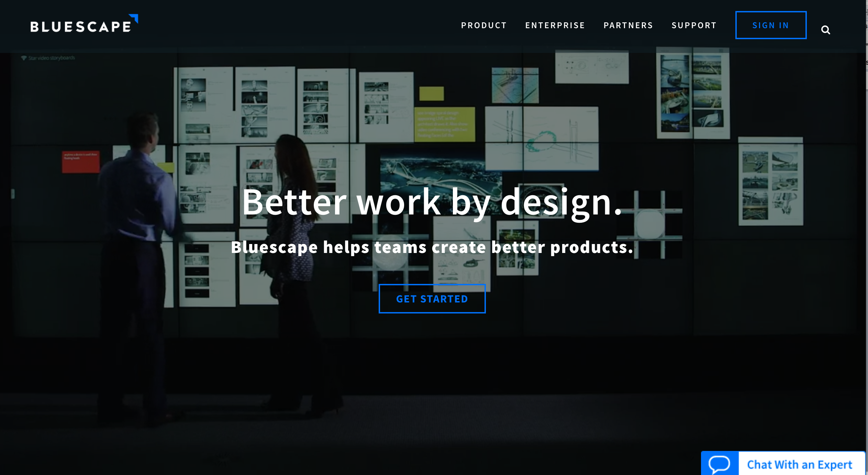Open the ENTERPRISE menu item
This screenshot has height=475, width=868.
(555, 25)
